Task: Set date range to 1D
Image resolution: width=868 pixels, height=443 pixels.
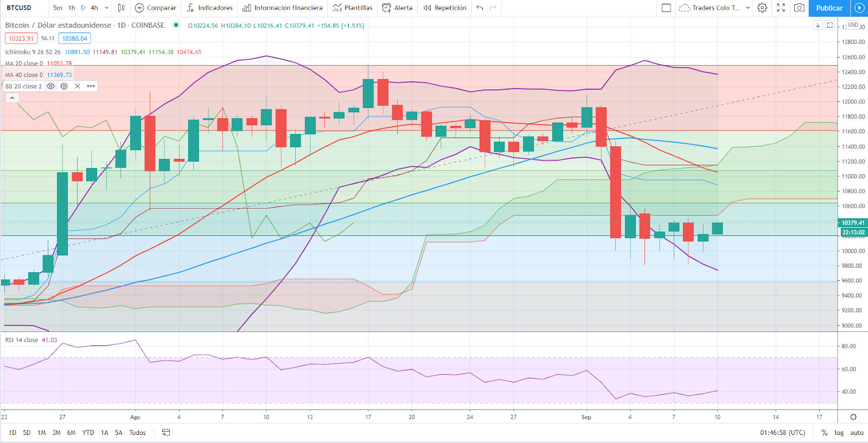Action: [12, 432]
